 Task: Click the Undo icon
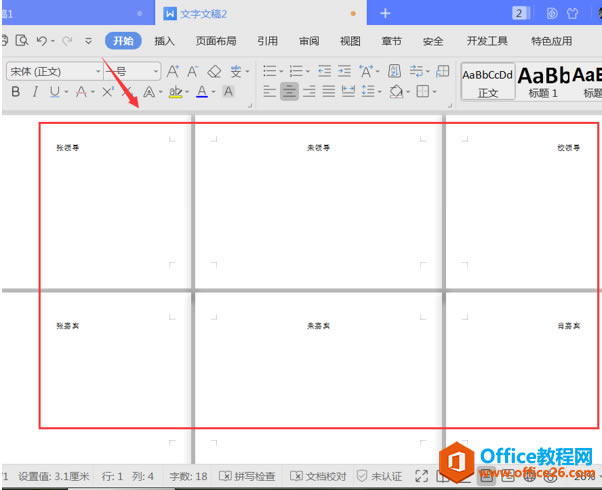(x=42, y=40)
